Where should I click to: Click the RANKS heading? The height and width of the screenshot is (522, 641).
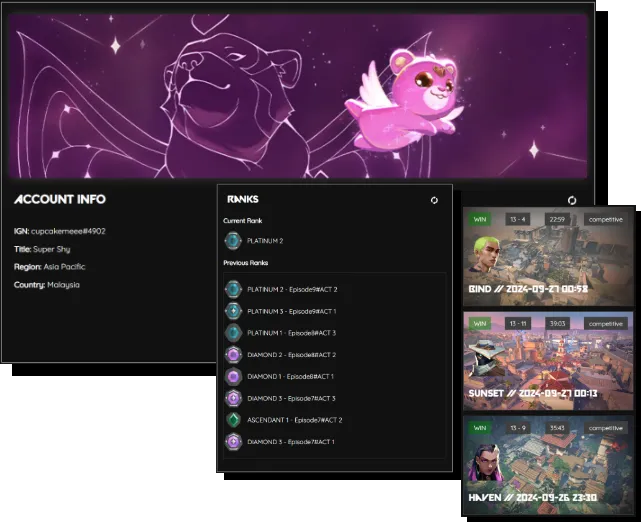pyautogui.click(x=243, y=199)
